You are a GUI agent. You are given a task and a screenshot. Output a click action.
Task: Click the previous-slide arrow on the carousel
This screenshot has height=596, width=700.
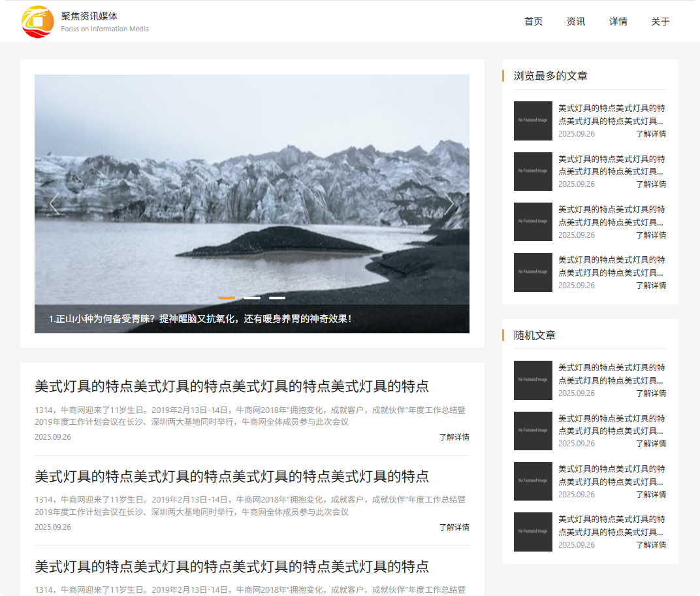(55, 204)
